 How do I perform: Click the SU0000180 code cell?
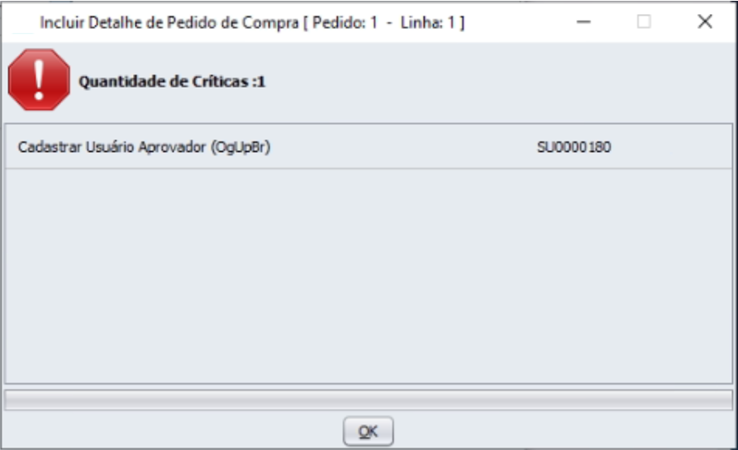coord(574,147)
